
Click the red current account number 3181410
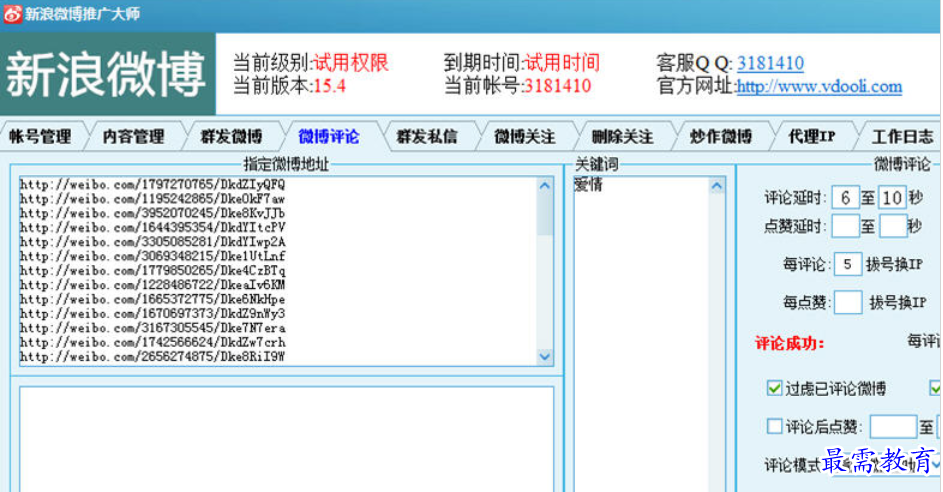tap(557, 86)
